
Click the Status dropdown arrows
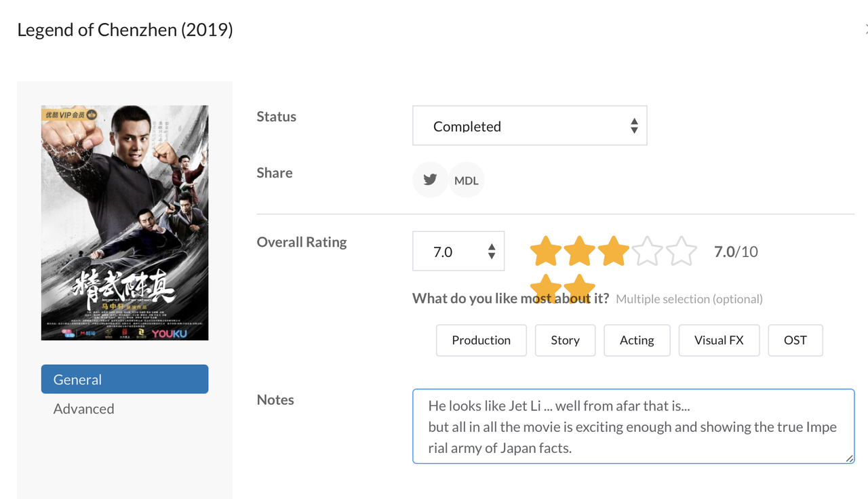click(633, 126)
